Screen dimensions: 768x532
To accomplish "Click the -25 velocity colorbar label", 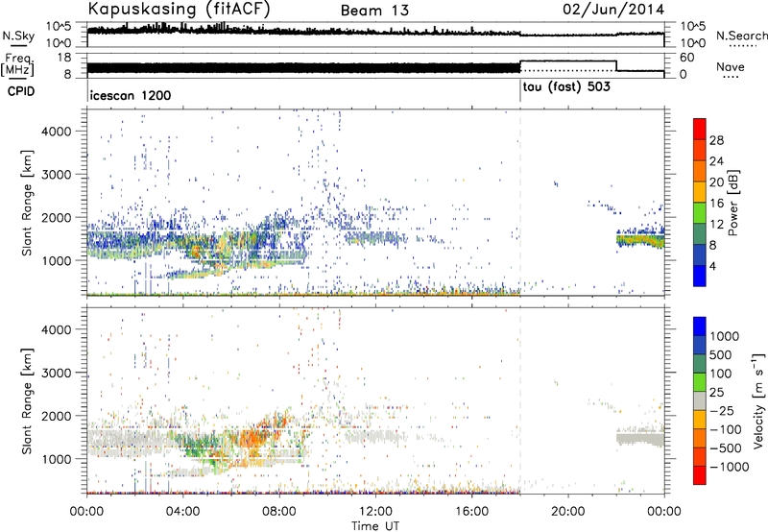I will [x=722, y=411].
